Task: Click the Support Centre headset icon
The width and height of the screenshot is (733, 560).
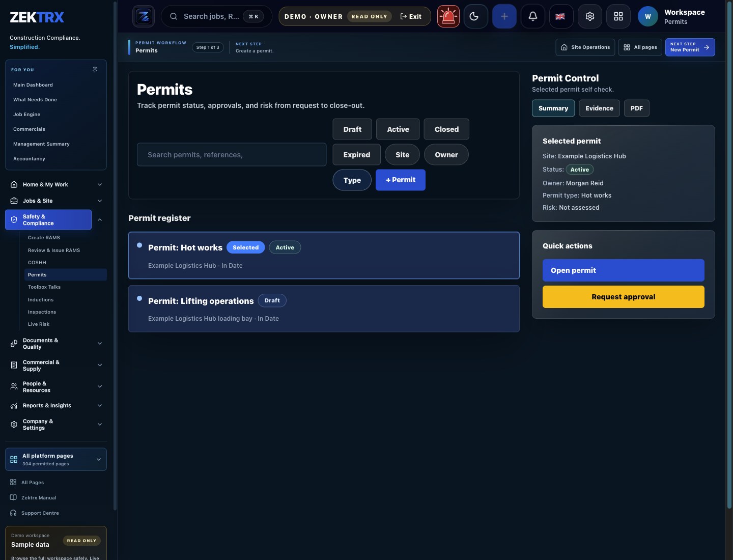Action: point(13,513)
